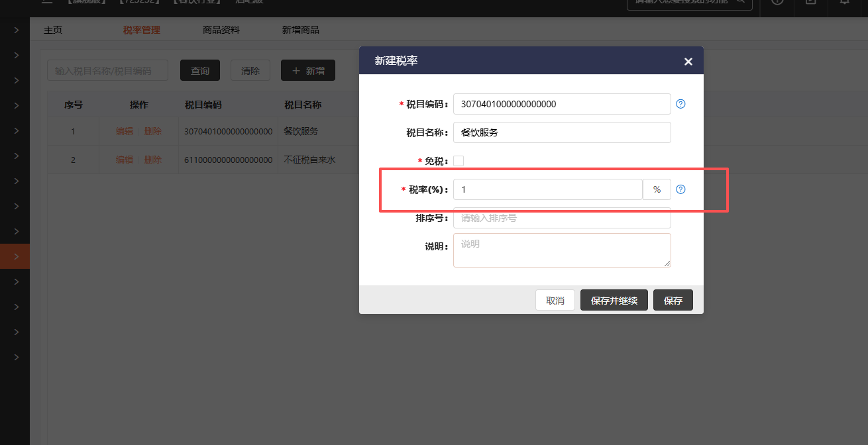Image resolution: width=868 pixels, height=445 pixels.
Task: Click the help icon beside 税率 percent field
Action: click(680, 189)
